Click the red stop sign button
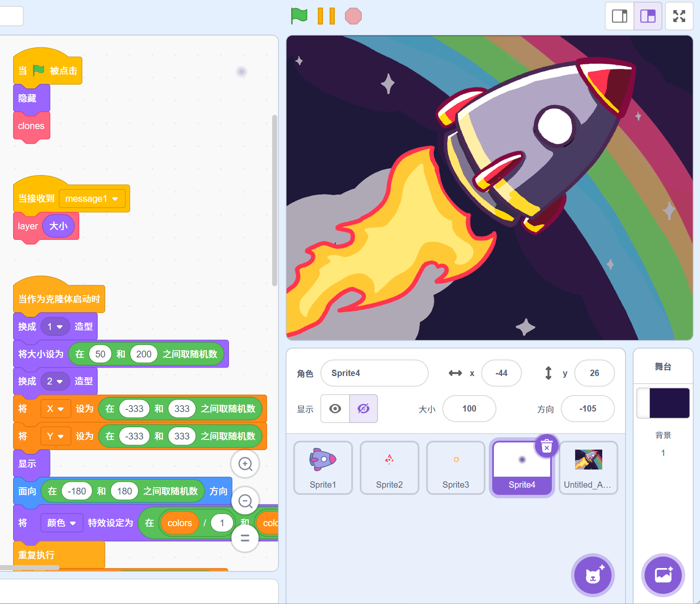This screenshot has width=700, height=604. [353, 16]
